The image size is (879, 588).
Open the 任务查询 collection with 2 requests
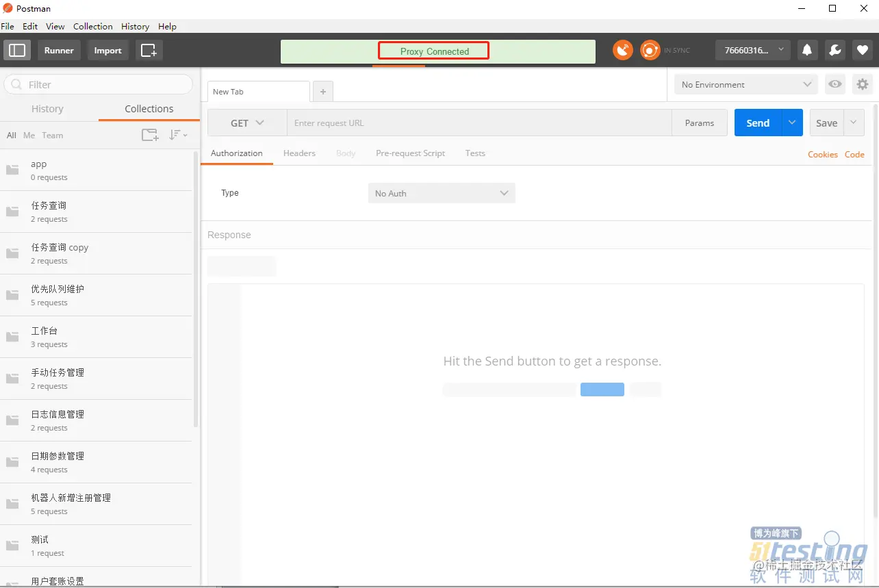click(x=96, y=212)
